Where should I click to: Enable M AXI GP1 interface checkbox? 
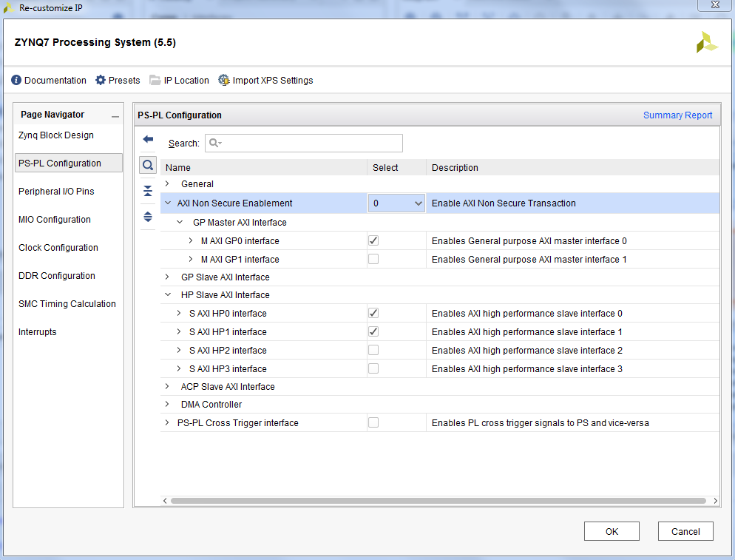click(373, 259)
